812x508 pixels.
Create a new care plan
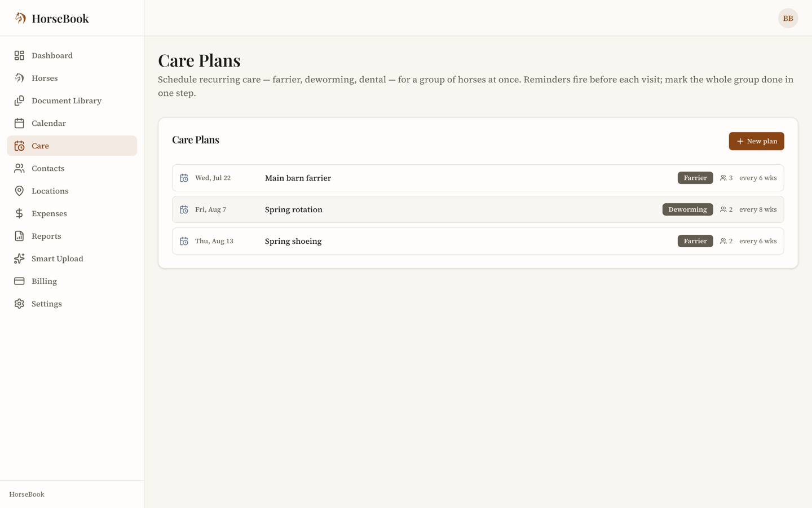[x=756, y=141]
